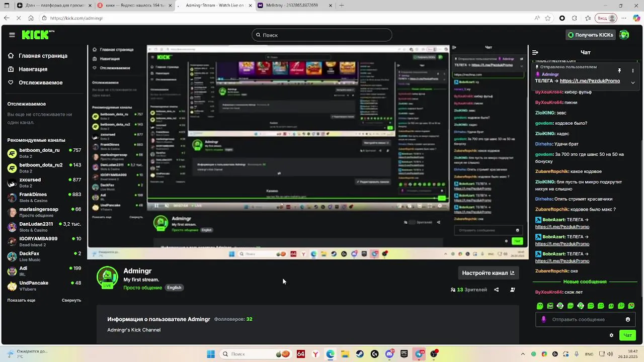
Task: Open Epic Games launcher from taskbar
Action: pos(404,354)
